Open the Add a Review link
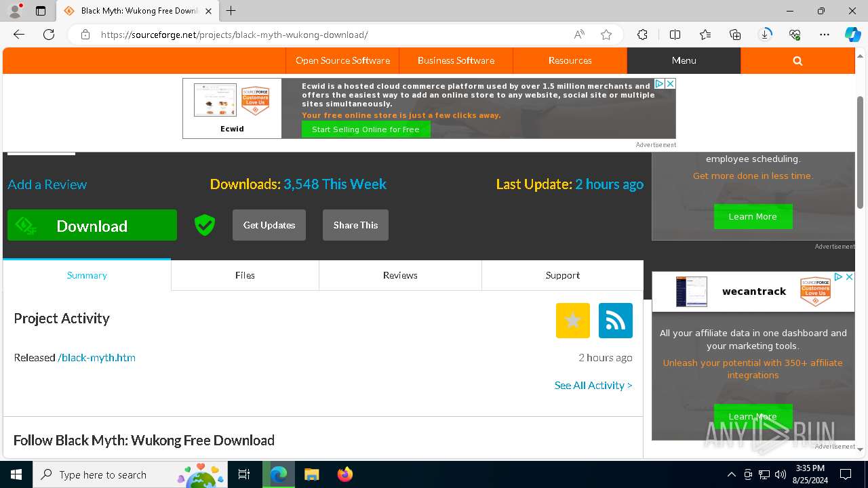Viewport: 868px width, 488px height. point(47,184)
